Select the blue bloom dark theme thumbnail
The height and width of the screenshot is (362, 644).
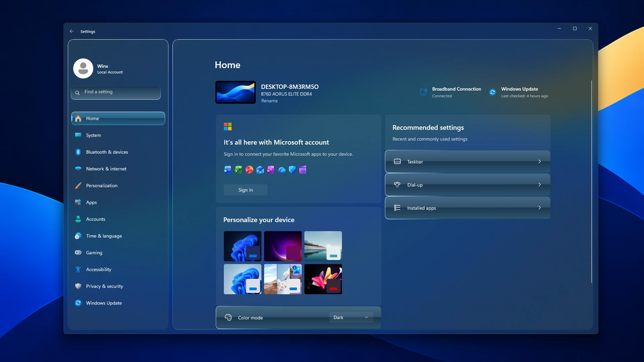coord(243,246)
